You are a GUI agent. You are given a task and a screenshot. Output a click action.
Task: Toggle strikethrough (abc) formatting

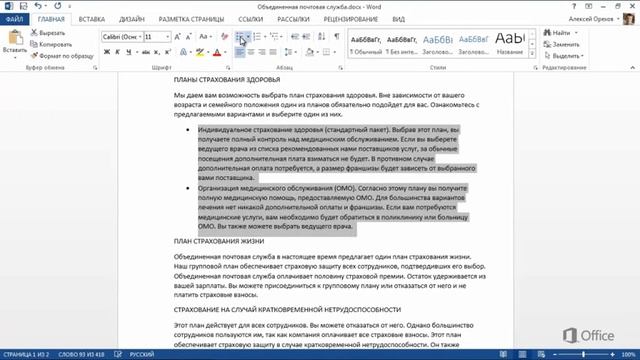[145, 52]
